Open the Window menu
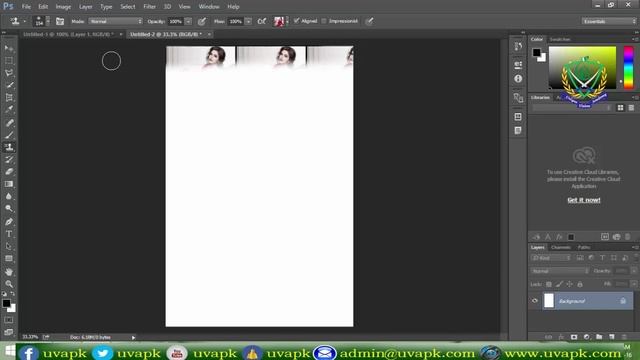 pos(209,7)
